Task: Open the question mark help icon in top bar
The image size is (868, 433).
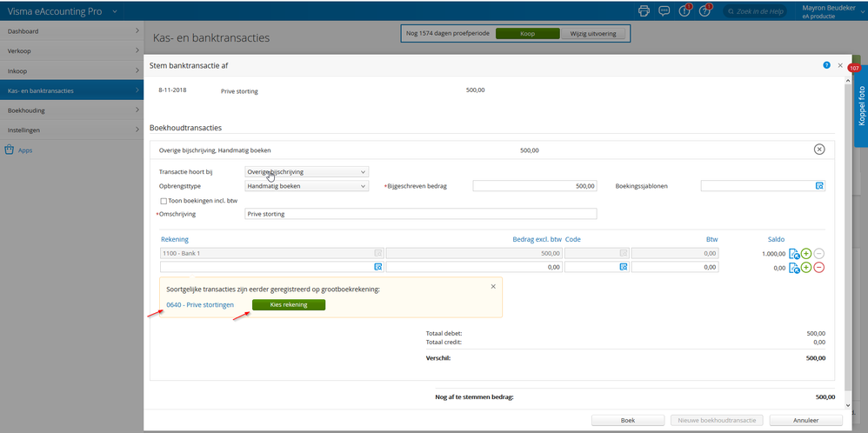Action: (704, 11)
